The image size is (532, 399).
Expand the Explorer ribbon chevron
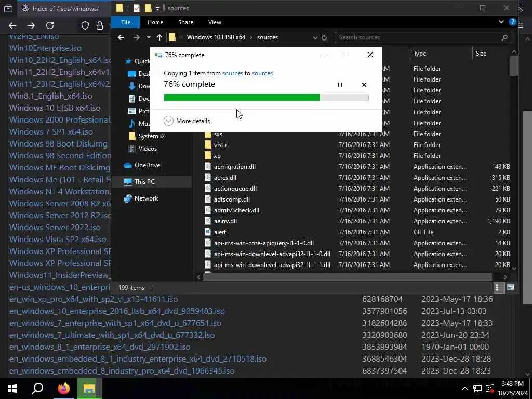501,22
